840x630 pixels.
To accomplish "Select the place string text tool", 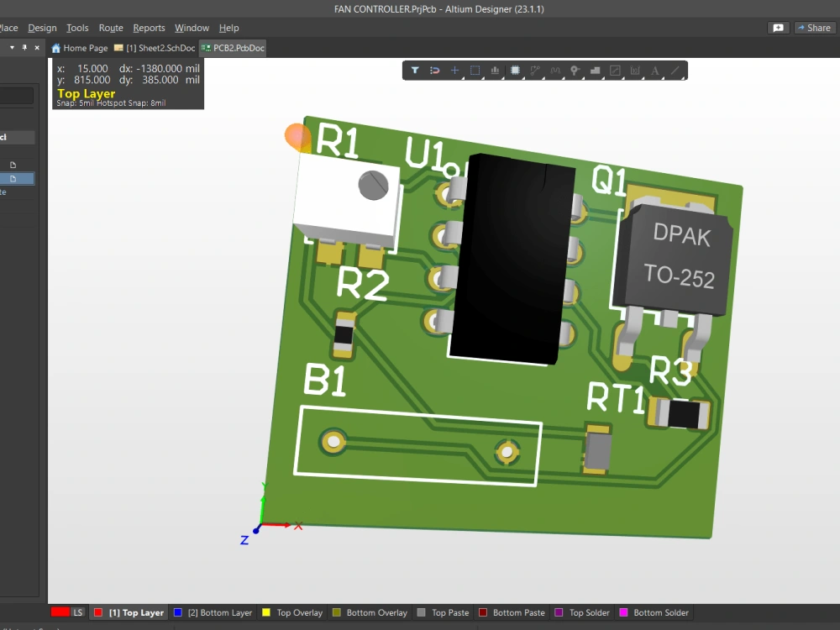I will (x=654, y=71).
